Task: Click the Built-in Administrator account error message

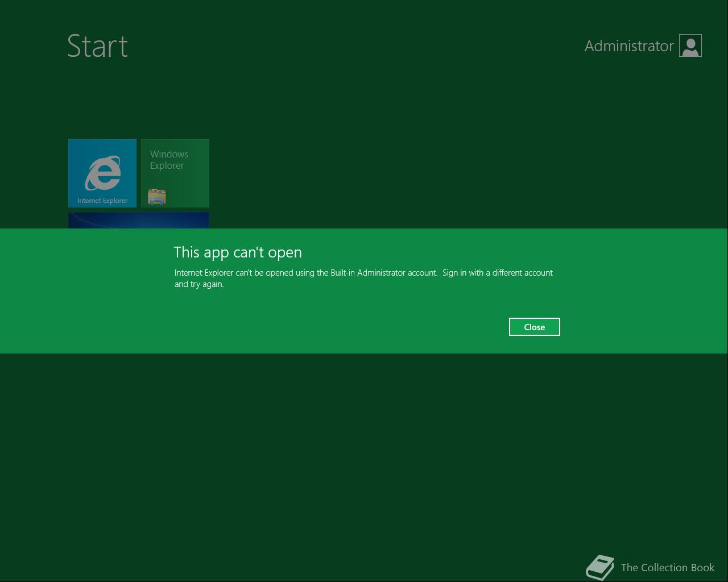Action: [363, 278]
